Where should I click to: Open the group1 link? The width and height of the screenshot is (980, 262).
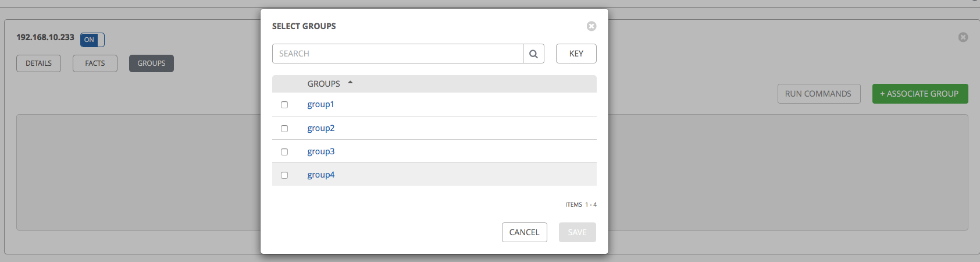(320, 105)
